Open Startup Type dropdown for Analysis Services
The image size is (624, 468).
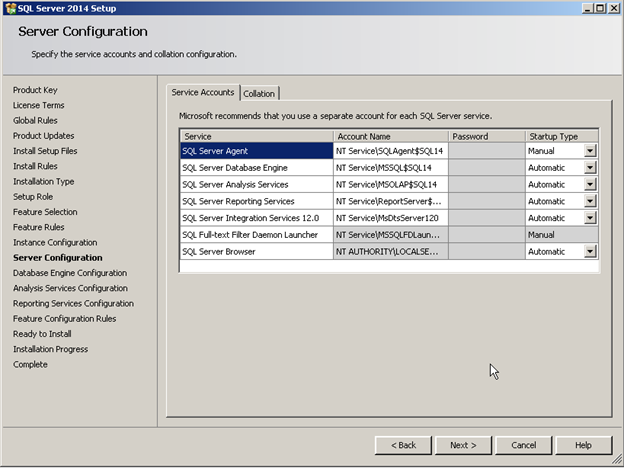click(x=590, y=184)
